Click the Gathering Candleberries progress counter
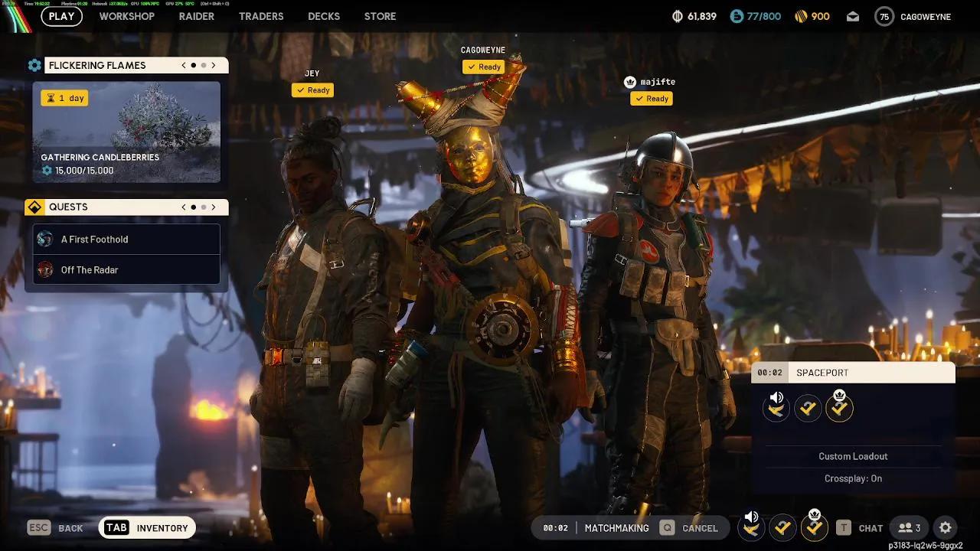 (x=83, y=170)
